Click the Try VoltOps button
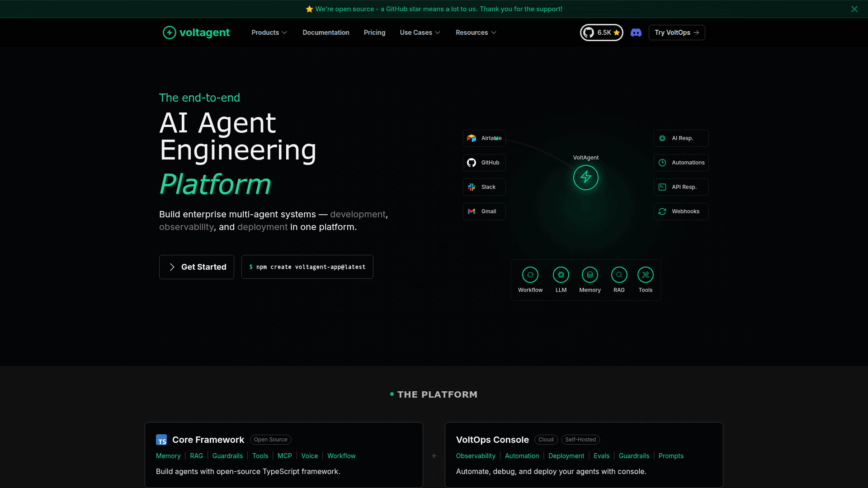Viewport: 868px width, 488px height. click(677, 32)
